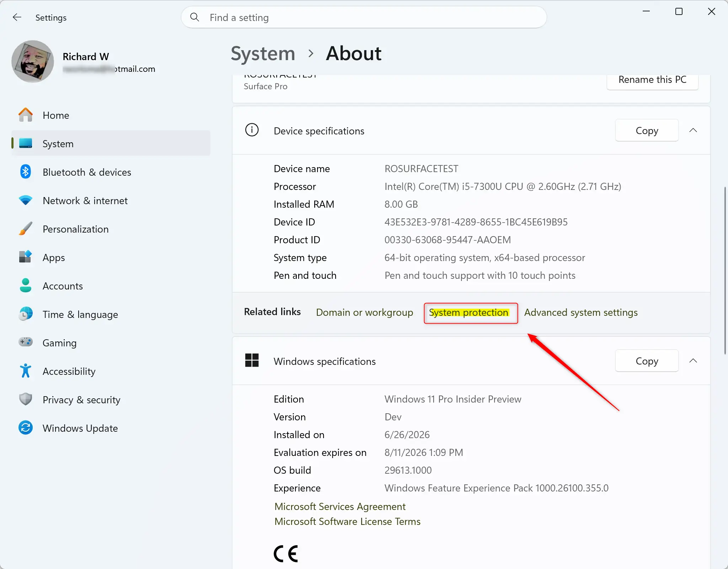Viewport: 728px width, 569px height.
Task: Click the Gaming controller icon
Action: [26, 342]
